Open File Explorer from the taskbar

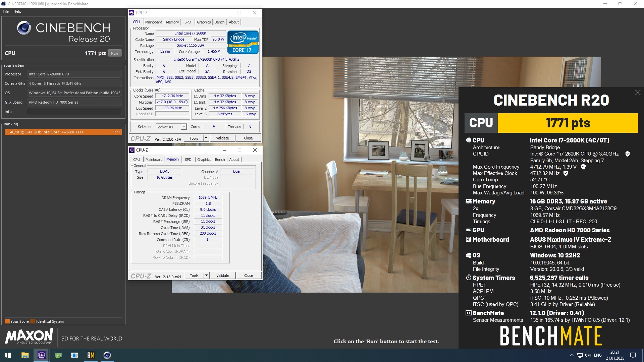click(25, 355)
